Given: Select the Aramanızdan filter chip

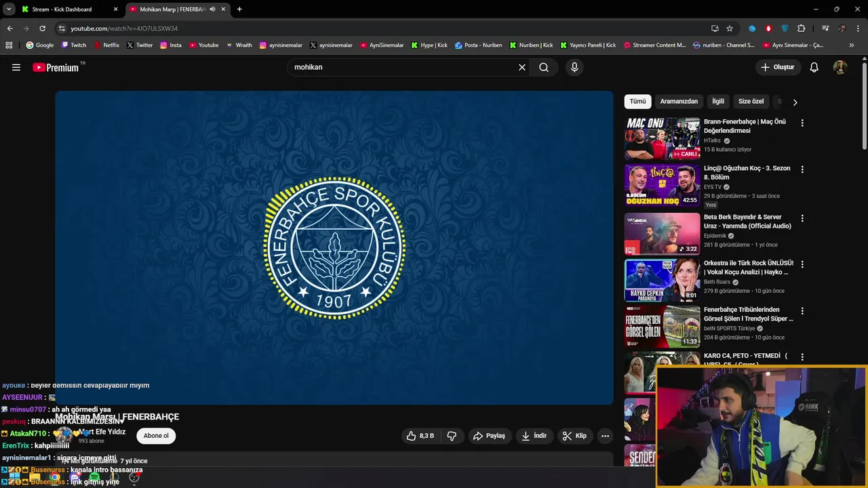Looking at the screenshot, I should [x=679, y=102].
